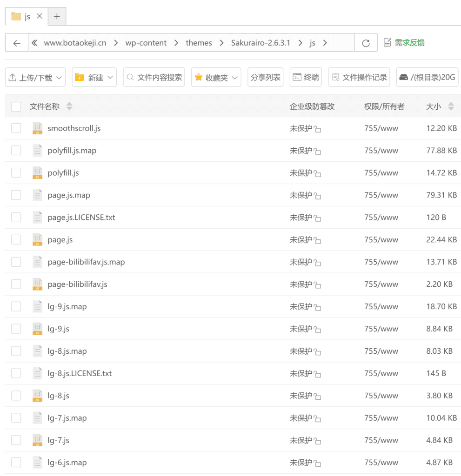Expand chevron after wp-content breadcrumb
The width and height of the screenshot is (461, 476).
pyautogui.click(x=176, y=43)
